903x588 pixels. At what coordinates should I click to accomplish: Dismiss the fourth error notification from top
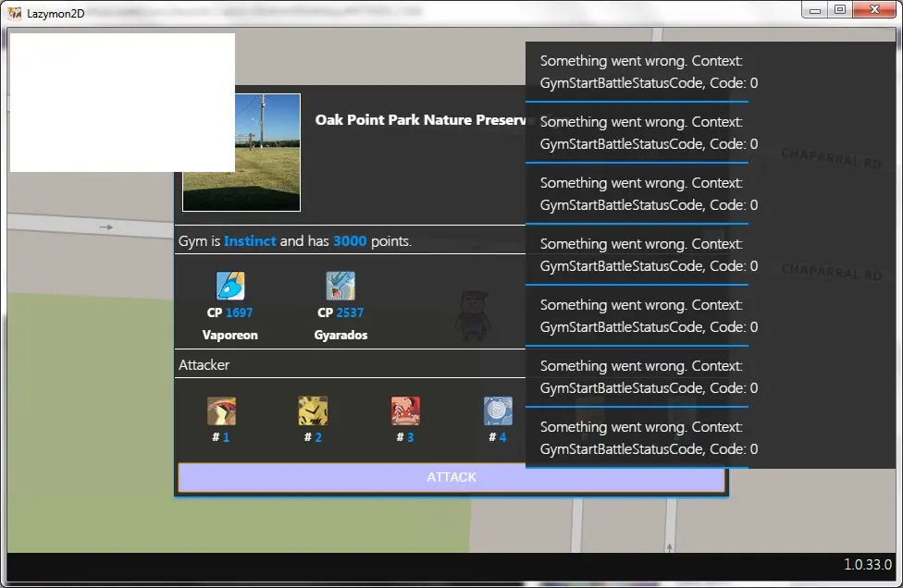pyautogui.click(x=648, y=255)
